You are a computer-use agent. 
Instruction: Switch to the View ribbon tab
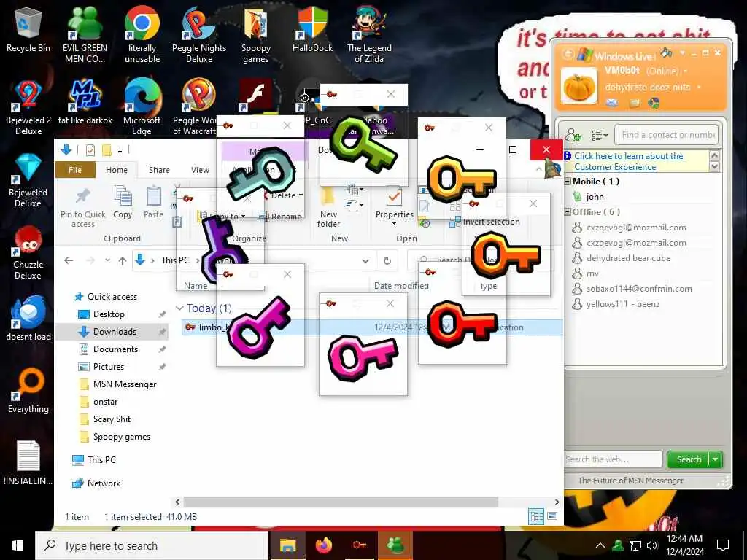click(200, 170)
